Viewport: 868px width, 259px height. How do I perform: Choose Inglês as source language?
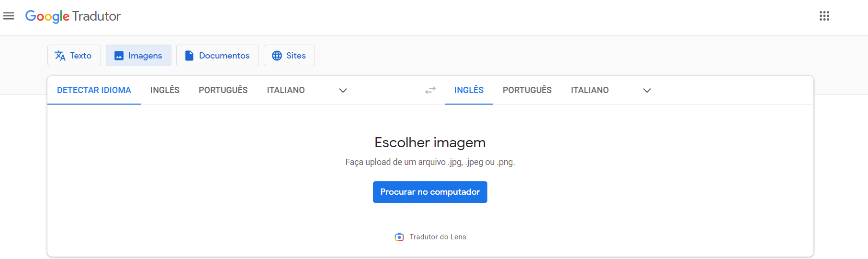tap(165, 90)
